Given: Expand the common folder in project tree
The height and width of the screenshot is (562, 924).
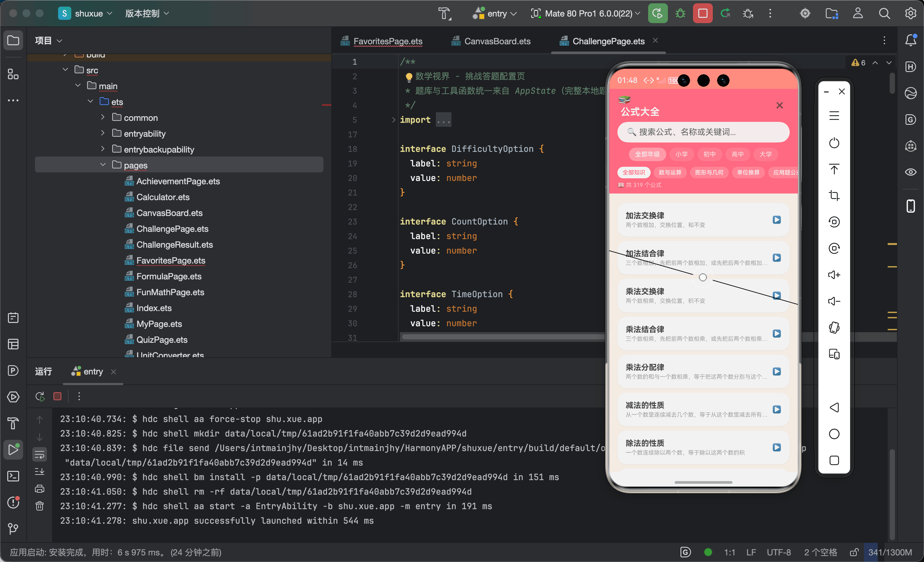Looking at the screenshot, I should (x=102, y=118).
